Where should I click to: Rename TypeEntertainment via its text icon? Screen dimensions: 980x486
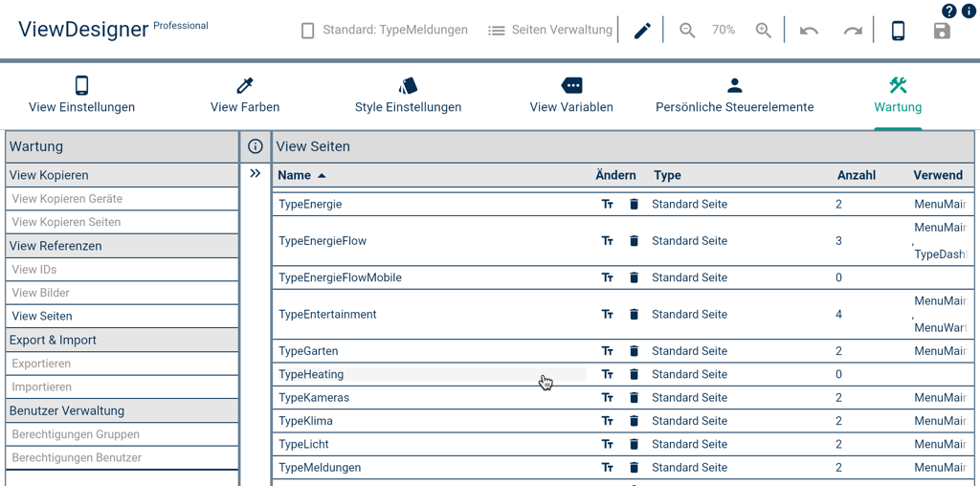coord(607,314)
